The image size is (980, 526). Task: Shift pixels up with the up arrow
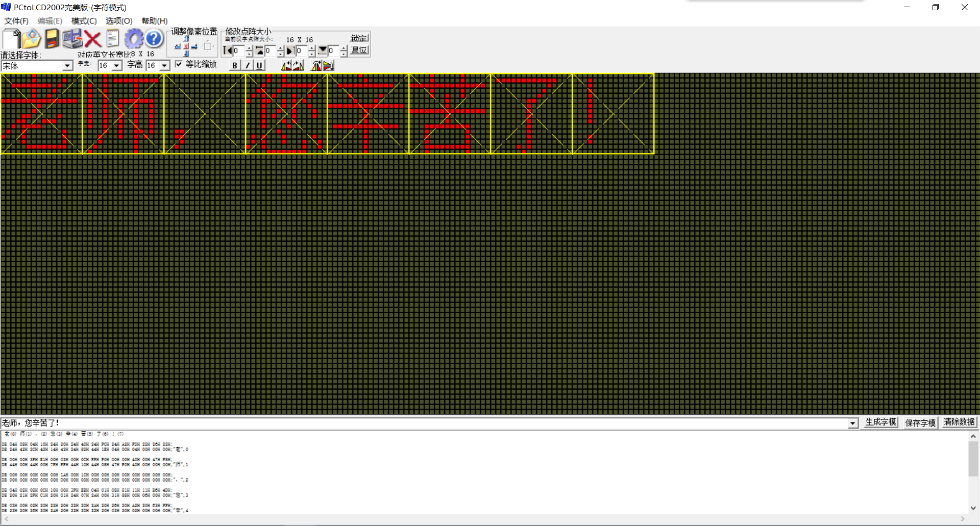186,39
